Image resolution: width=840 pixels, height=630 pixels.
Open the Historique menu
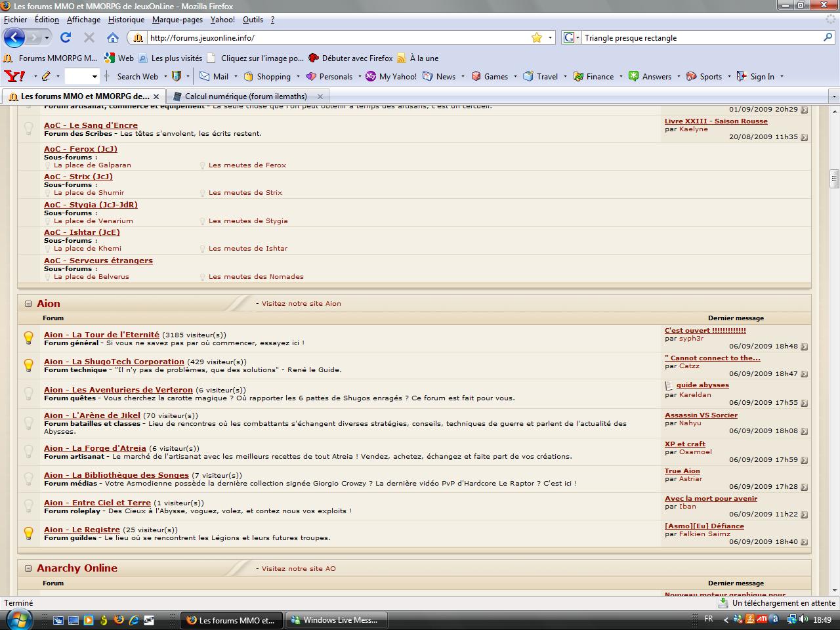[x=126, y=20]
